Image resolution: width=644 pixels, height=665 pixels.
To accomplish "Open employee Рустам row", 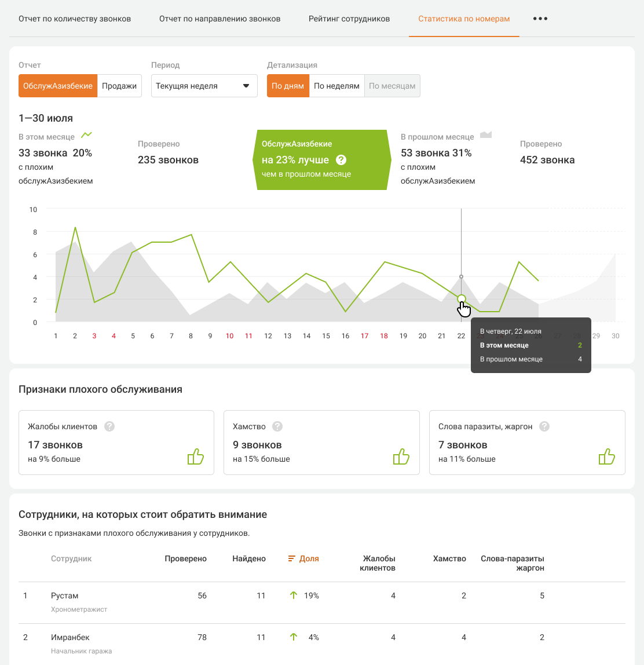I will coord(64,595).
